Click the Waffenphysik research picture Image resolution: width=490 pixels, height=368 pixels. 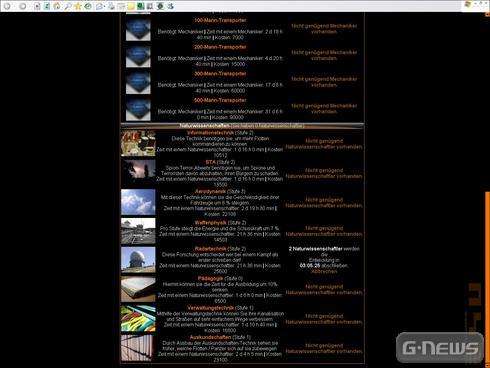click(138, 231)
